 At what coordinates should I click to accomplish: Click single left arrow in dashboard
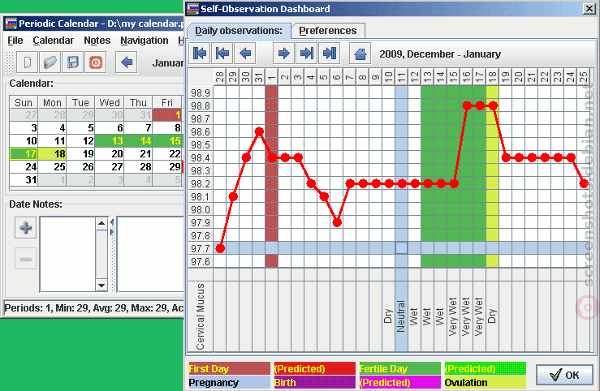245,53
